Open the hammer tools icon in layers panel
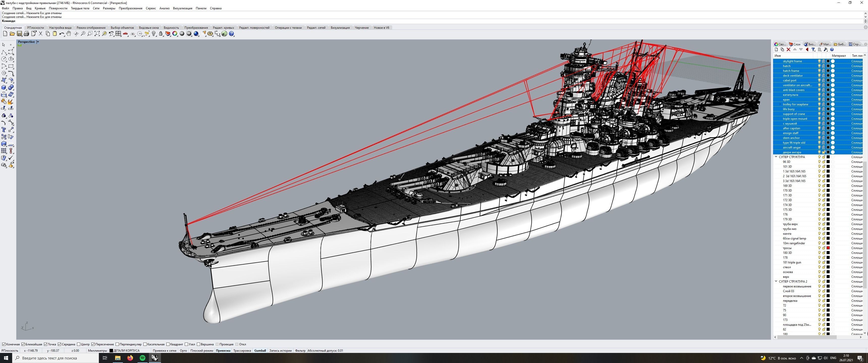 point(826,49)
